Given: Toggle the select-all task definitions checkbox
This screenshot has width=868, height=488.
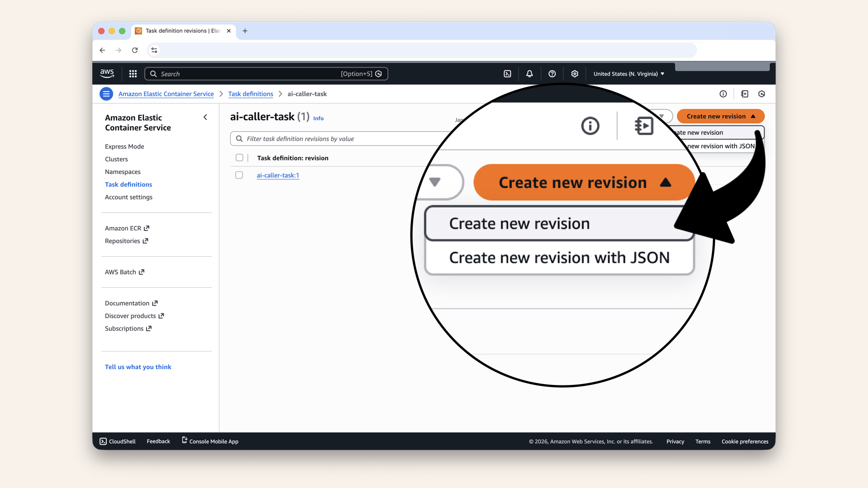Looking at the screenshot, I should tap(240, 158).
